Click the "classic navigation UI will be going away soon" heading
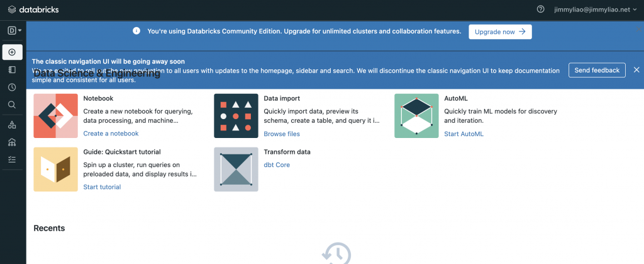This screenshot has width=644, height=264. (x=108, y=62)
